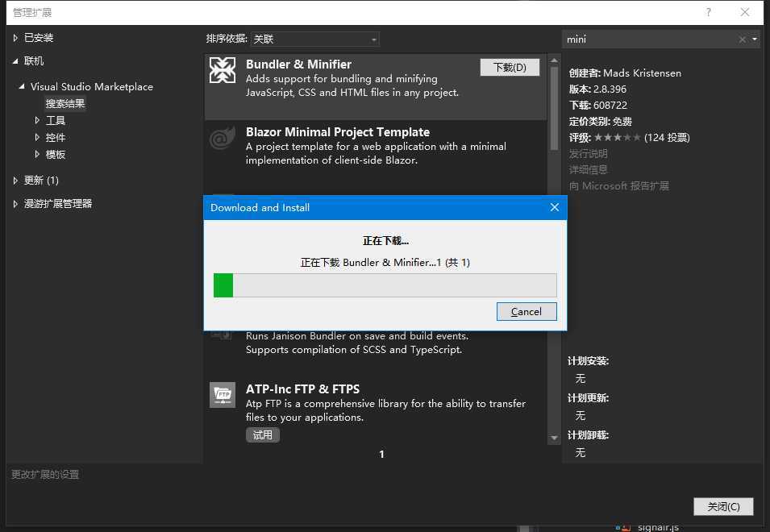Click the 下载: 608722 count text
Viewport: 770px width, 532px height.
click(598, 106)
